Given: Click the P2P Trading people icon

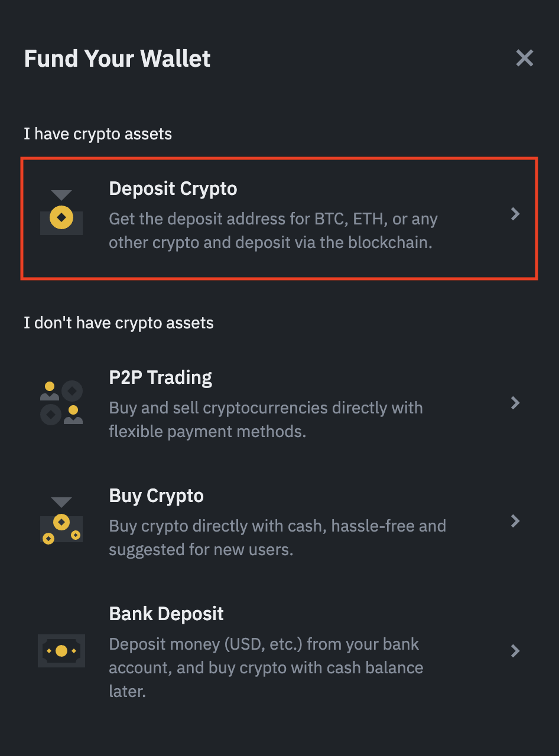Looking at the screenshot, I should pyautogui.click(x=61, y=403).
